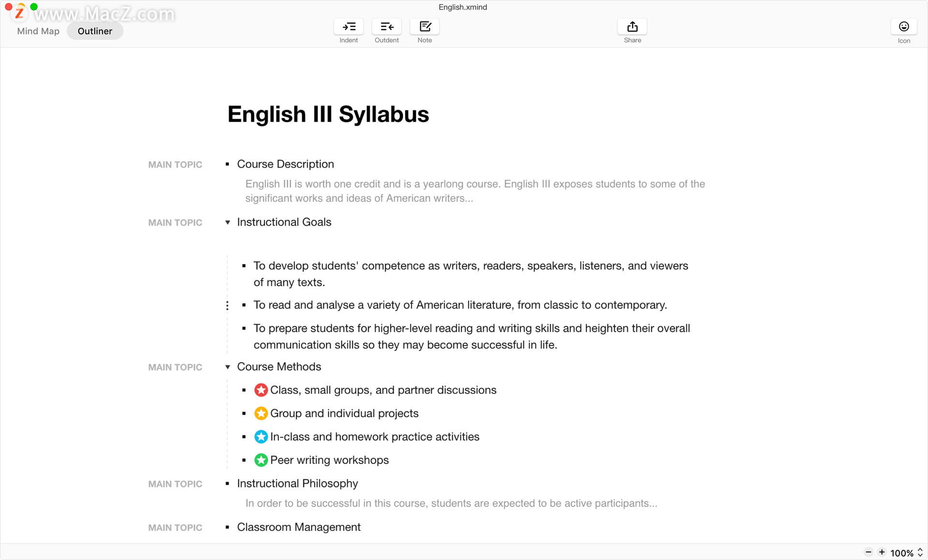
Task: Click MAIN TOPIC label beside Instructional Goals
Action: 175,223
